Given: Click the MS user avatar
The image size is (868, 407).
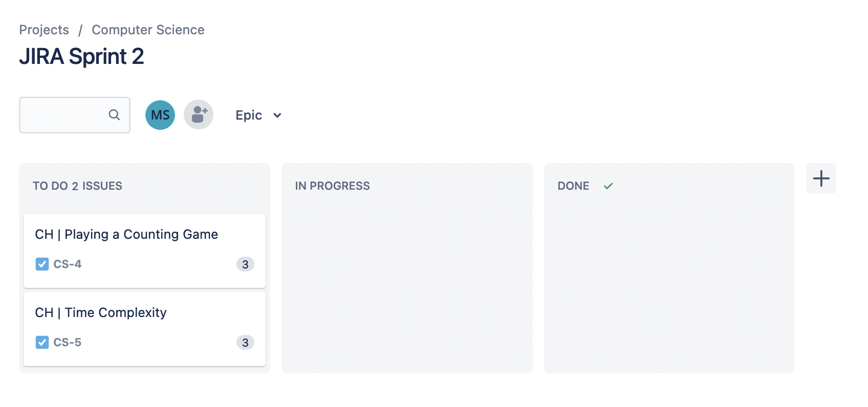Looking at the screenshot, I should pyautogui.click(x=160, y=115).
